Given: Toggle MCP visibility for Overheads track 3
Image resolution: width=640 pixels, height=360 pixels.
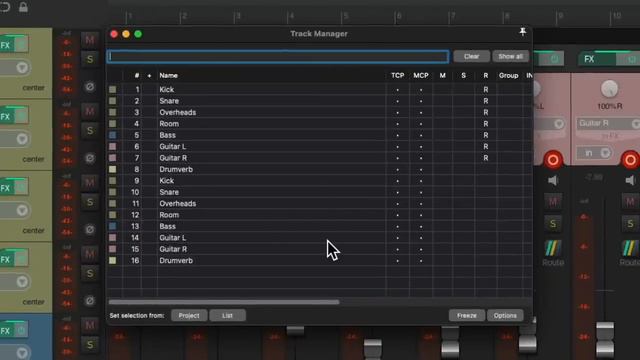Looking at the screenshot, I should click(421, 112).
